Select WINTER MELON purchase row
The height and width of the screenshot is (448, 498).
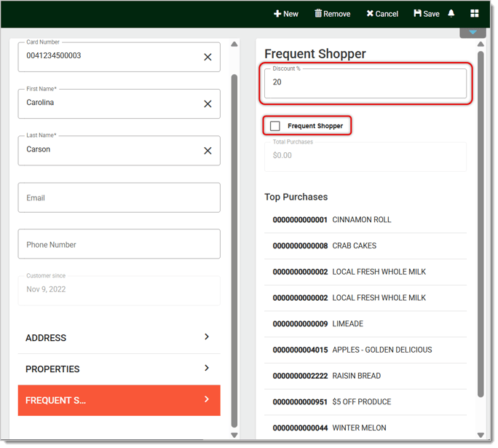(x=365, y=428)
